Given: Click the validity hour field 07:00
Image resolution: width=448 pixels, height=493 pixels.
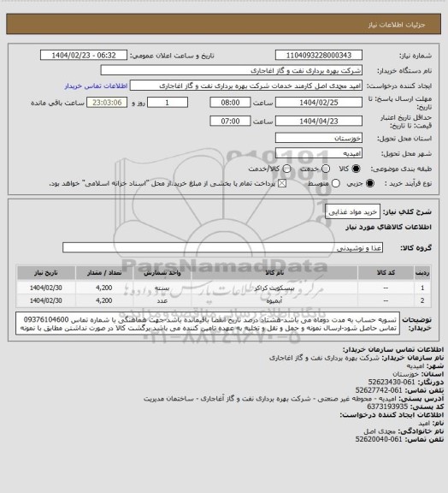Looking at the screenshot, I should 230,121.
